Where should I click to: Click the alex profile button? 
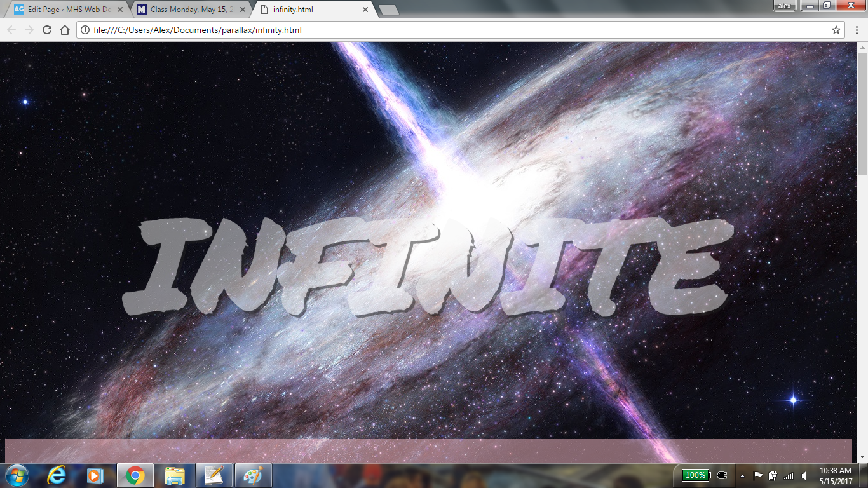click(784, 6)
